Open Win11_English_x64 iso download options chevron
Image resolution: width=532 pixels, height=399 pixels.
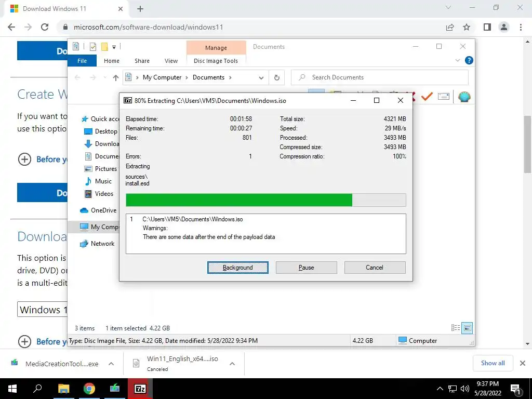(232, 364)
